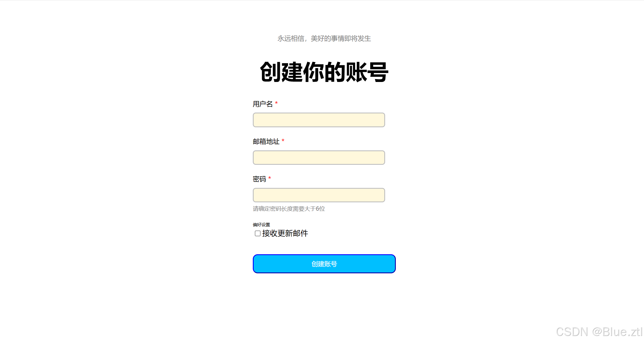Enable the 接收更新邮件 checkbox
This screenshot has width=644, height=342.
tap(258, 233)
